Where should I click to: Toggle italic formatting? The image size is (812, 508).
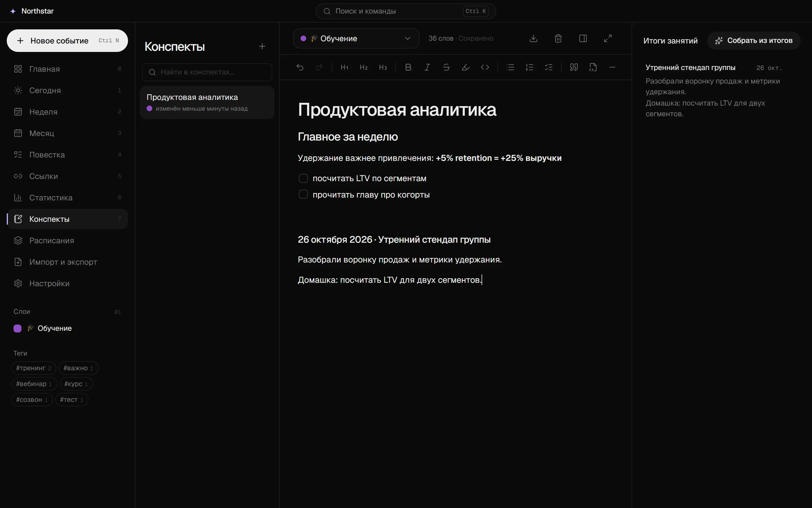click(x=427, y=67)
